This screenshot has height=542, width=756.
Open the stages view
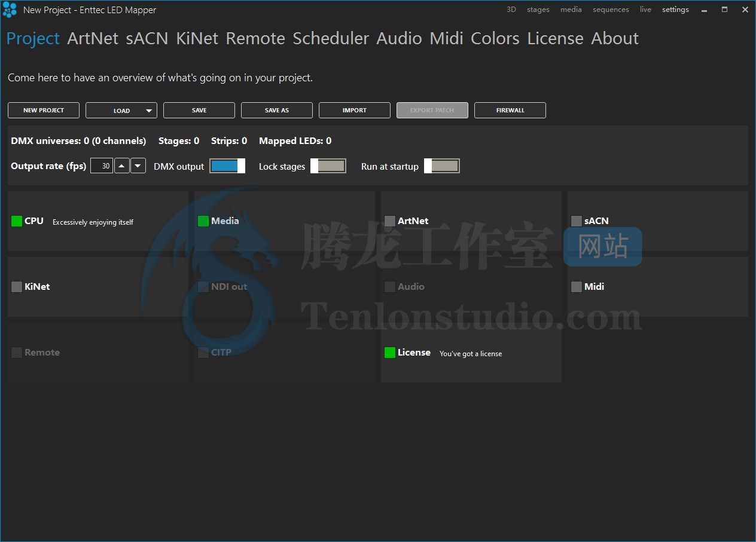click(538, 10)
